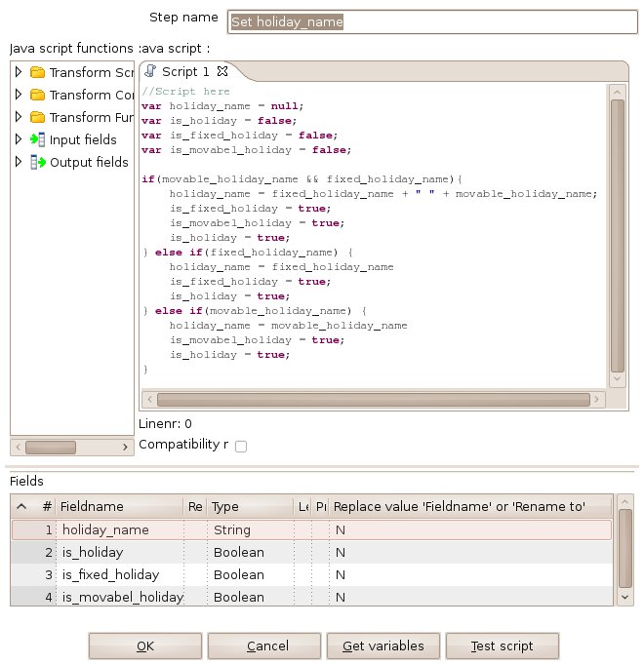Click the Output fields icon
The width and height of the screenshot is (644, 665).
click(37, 162)
